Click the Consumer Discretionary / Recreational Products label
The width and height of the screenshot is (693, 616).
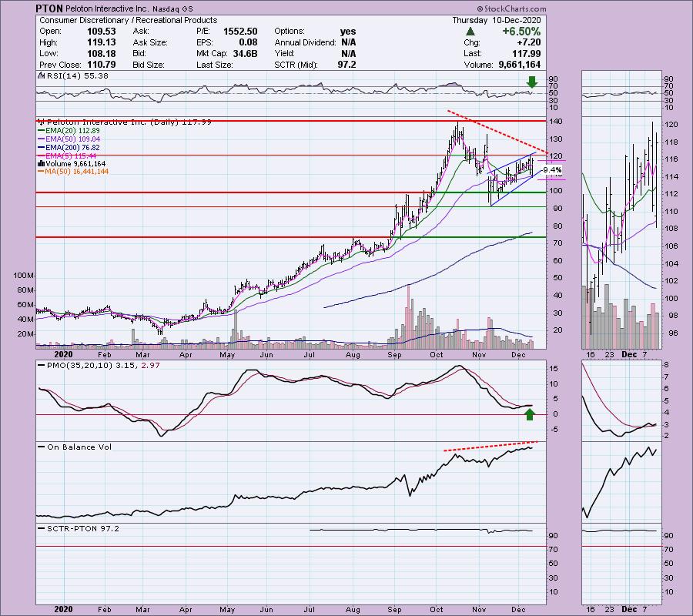click(x=128, y=20)
